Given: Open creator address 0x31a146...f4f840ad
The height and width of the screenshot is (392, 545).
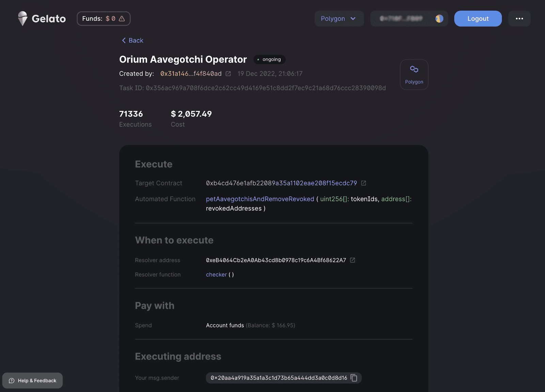Looking at the screenshot, I should pyautogui.click(x=191, y=74).
